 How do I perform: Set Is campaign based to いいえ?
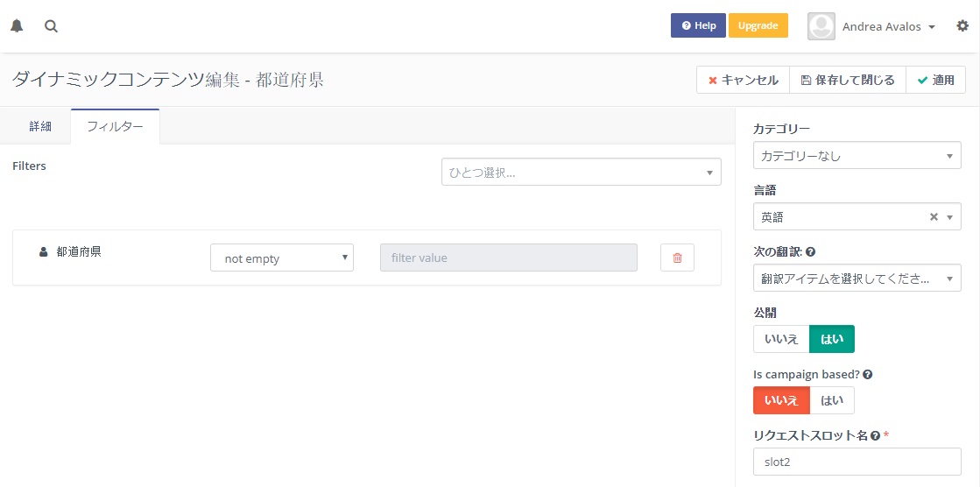coord(781,400)
